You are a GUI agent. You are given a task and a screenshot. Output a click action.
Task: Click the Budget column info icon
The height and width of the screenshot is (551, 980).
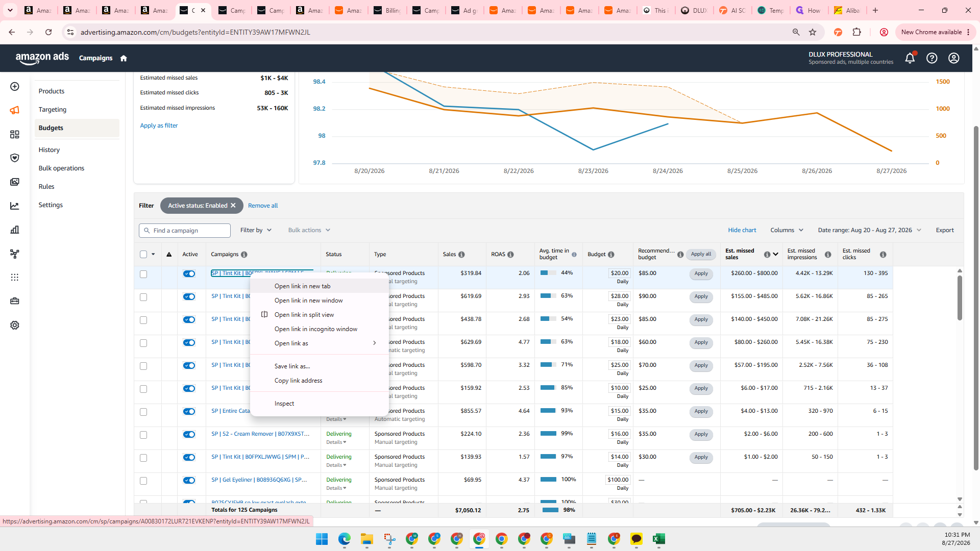[x=611, y=255]
